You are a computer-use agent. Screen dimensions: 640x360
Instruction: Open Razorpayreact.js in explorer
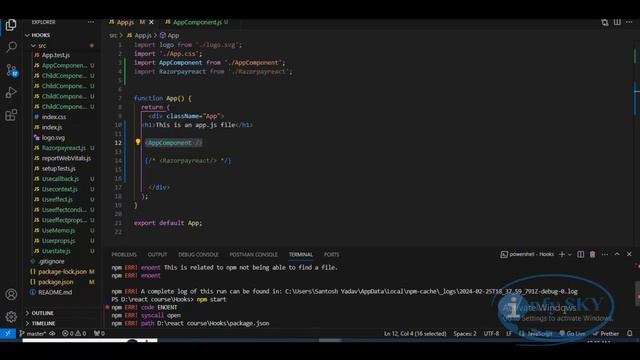pyautogui.click(x=64, y=148)
